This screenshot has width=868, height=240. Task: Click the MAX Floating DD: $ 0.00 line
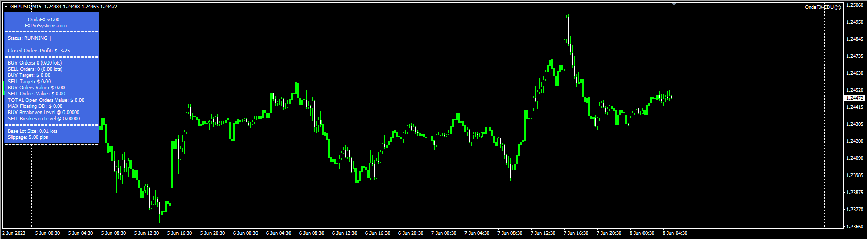35,106
